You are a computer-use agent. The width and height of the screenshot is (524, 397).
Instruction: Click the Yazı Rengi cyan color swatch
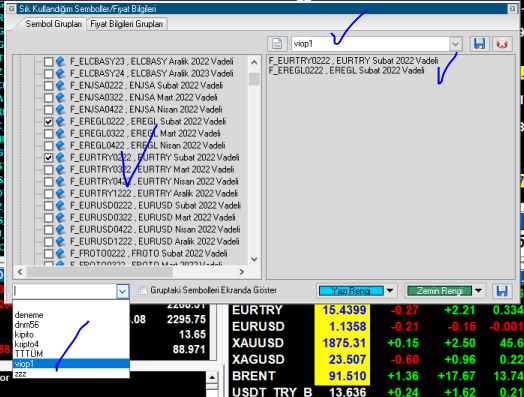click(x=351, y=291)
